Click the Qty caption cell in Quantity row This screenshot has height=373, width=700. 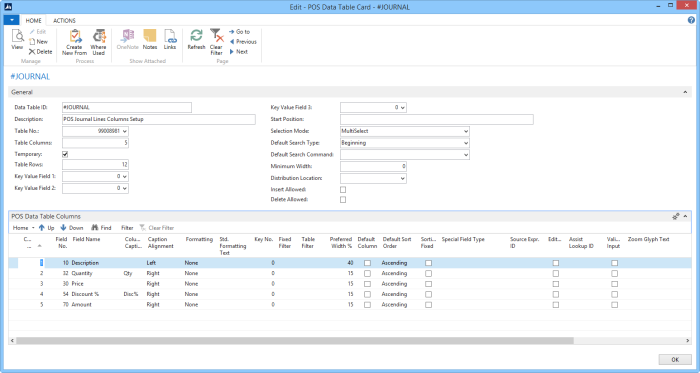128,274
